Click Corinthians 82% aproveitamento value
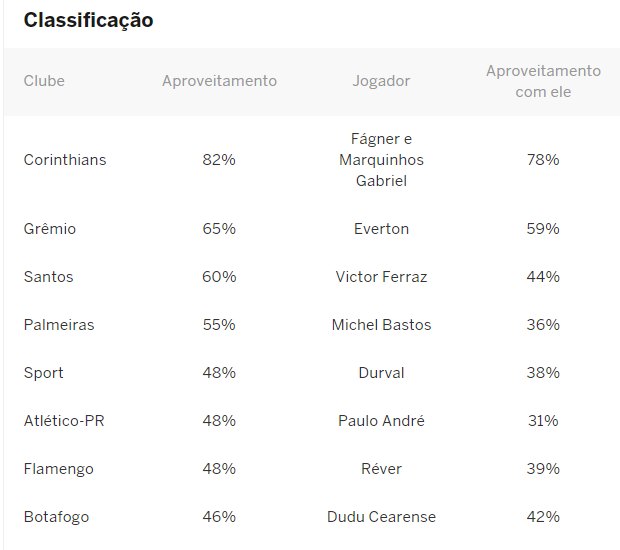 click(219, 160)
